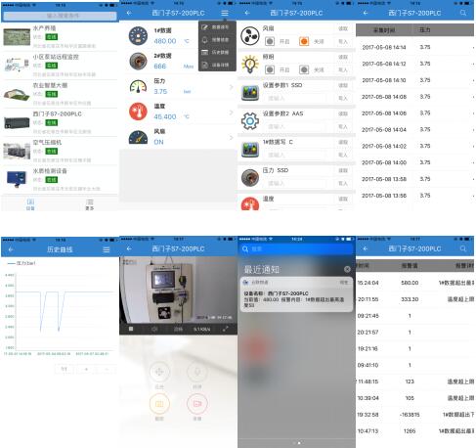Tap the fan icon beside 风扇 开启/关闭
This screenshot has width=476, height=448.
tap(250, 35)
